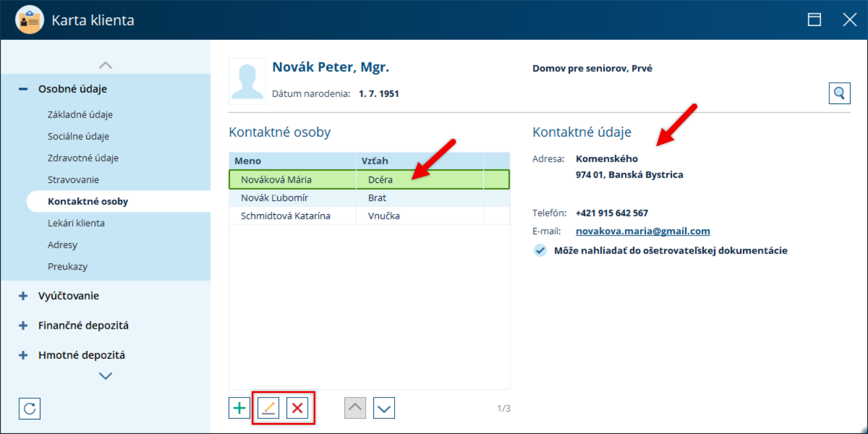Screen dimensions: 868x434
Task: Select the Schmidtová Katarína row
Action: (x=369, y=216)
